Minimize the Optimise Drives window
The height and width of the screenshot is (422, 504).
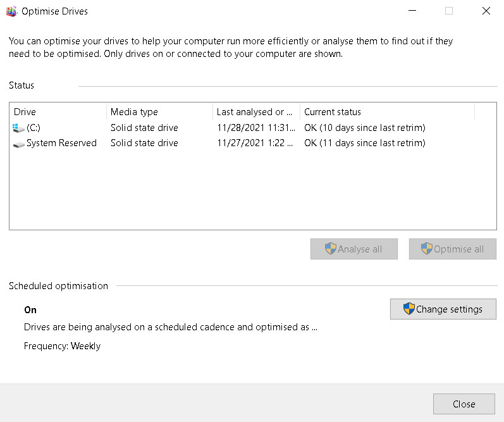pos(412,11)
